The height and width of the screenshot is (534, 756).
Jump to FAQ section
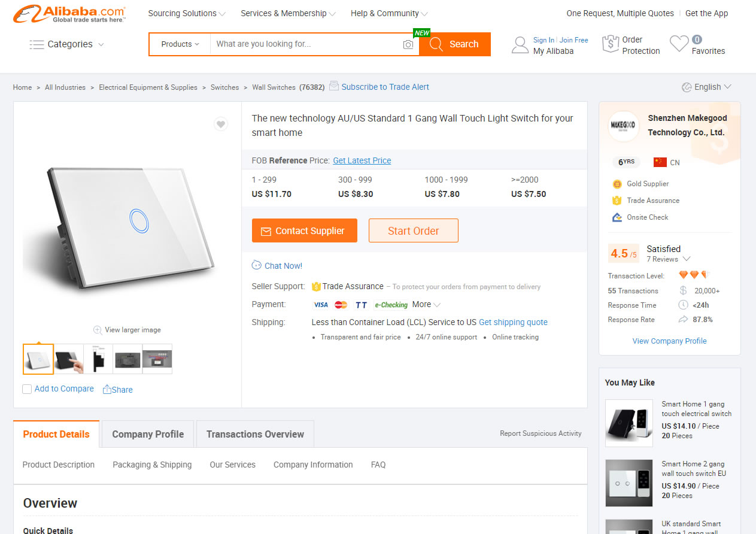378,465
